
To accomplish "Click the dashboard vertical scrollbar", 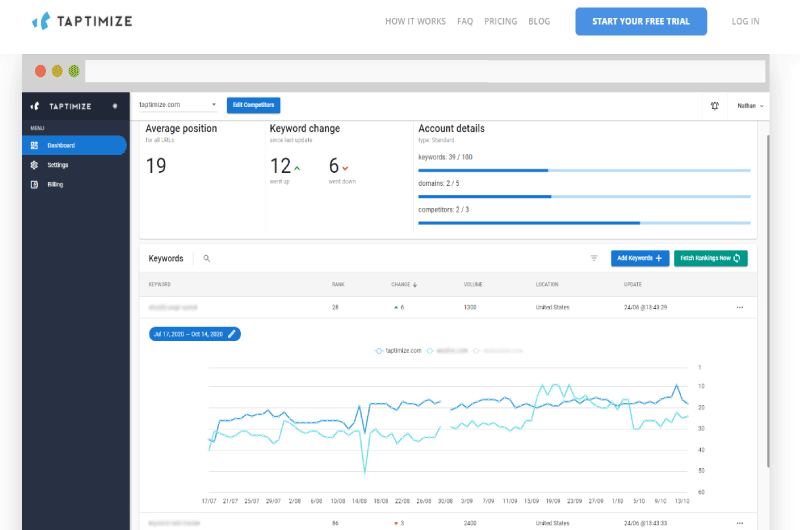I will [x=768, y=301].
